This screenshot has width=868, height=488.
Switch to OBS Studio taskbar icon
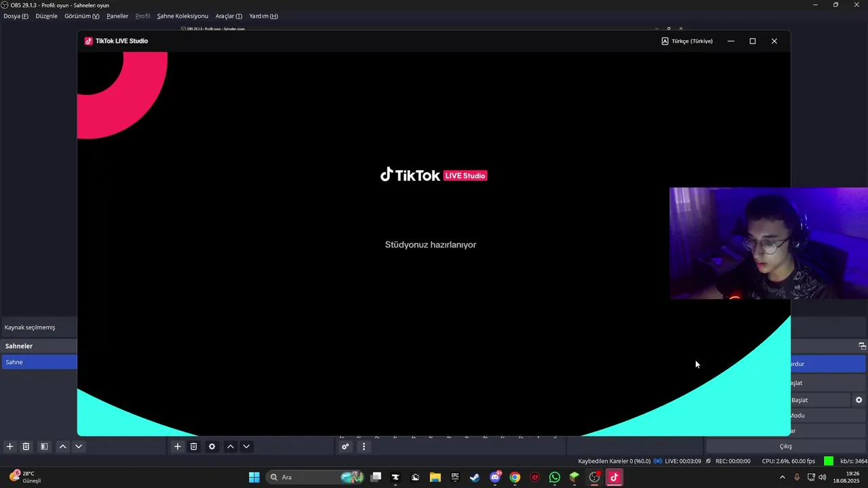(x=595, y=477)
